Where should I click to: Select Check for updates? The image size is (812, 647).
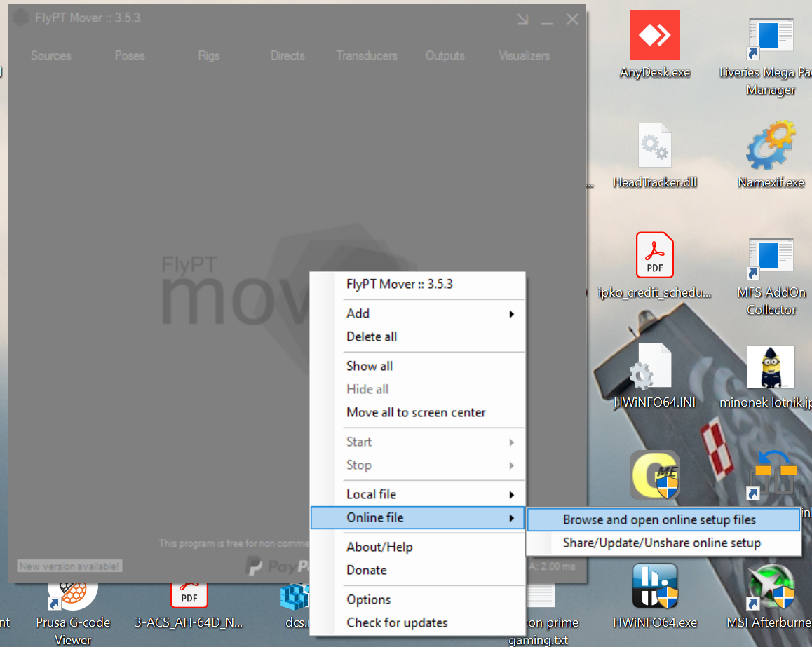click(417, 622)
